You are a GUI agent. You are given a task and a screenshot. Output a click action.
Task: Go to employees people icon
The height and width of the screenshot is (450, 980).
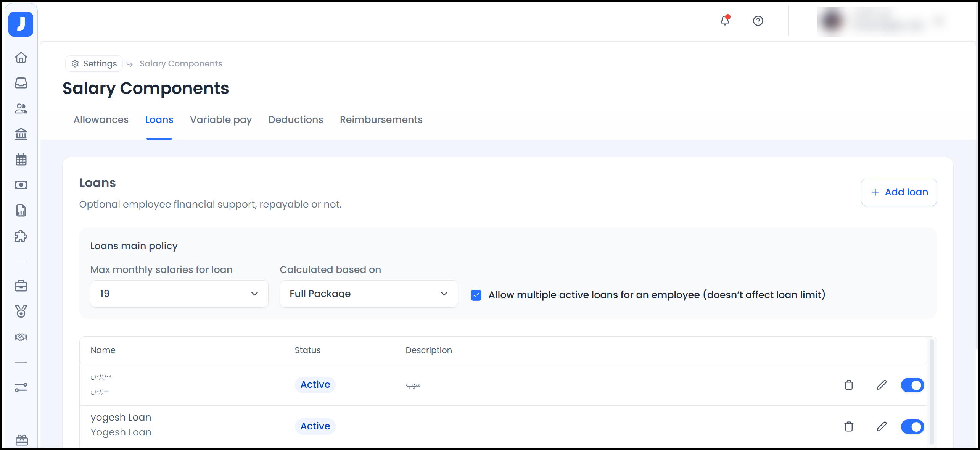[x=21, y=109]
